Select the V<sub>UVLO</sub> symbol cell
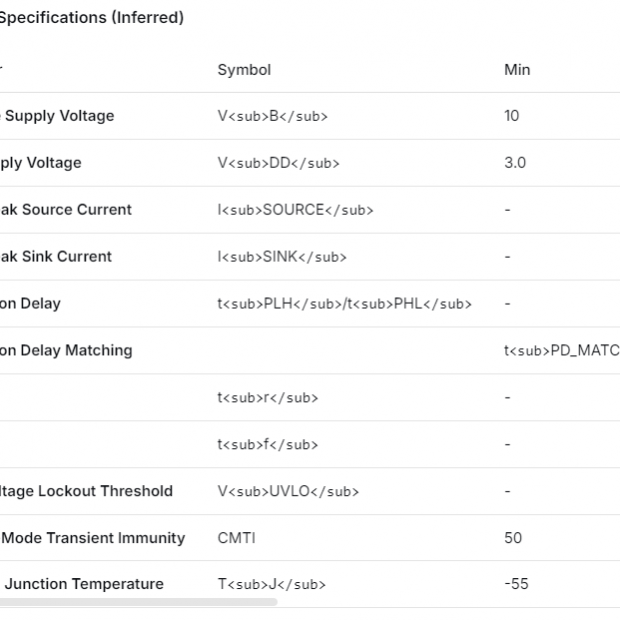This screenshot has height=620, width=620. tap(288, 491)
